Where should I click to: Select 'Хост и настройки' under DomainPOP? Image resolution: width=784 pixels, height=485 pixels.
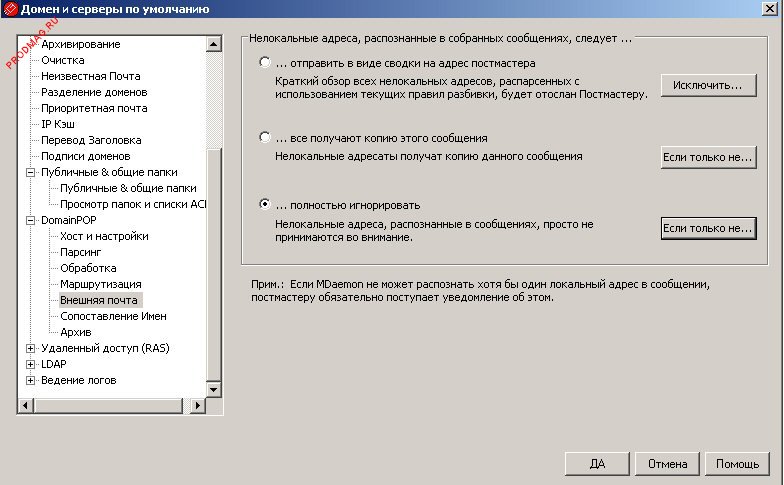pyautogui.click(x=104, y=236)
